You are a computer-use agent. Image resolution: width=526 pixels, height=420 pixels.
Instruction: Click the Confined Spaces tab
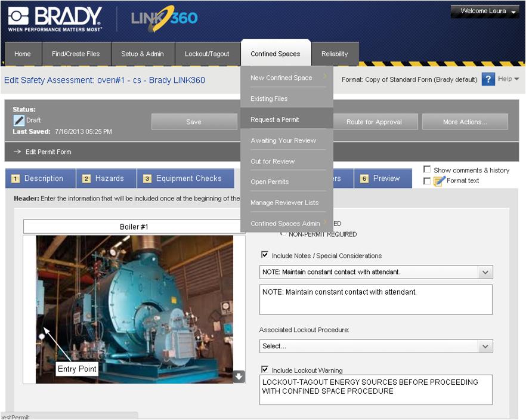[276, 54]
